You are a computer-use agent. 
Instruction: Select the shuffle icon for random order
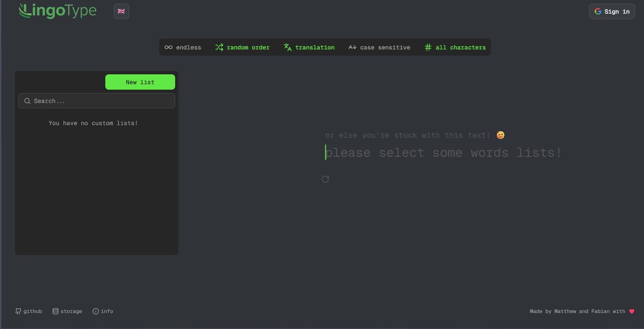coord(219,47)
